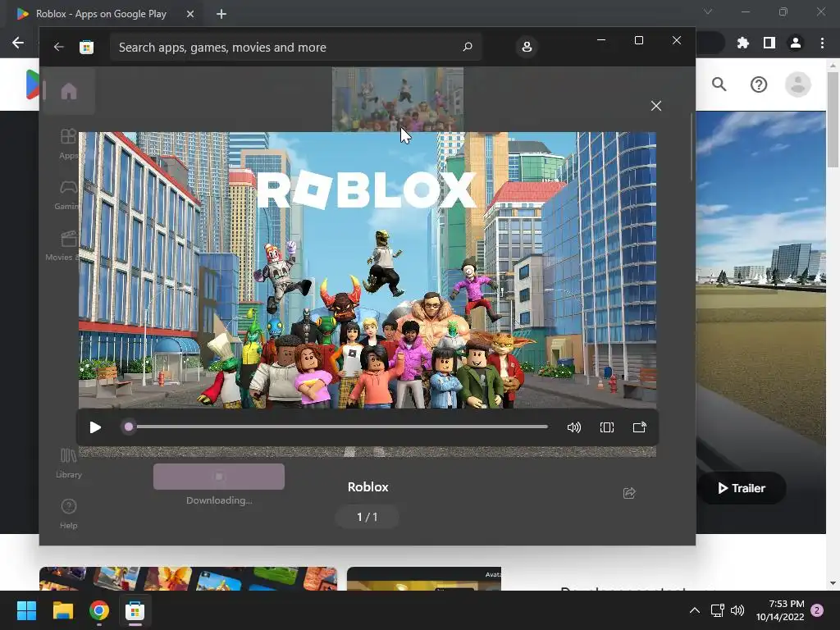Close the Roblox media viewer overlay

click(x=656, y=106)
